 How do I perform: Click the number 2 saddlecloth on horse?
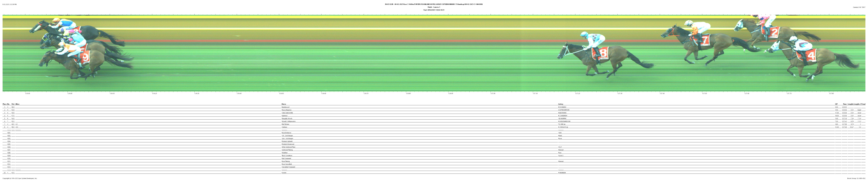pos(774,32)
